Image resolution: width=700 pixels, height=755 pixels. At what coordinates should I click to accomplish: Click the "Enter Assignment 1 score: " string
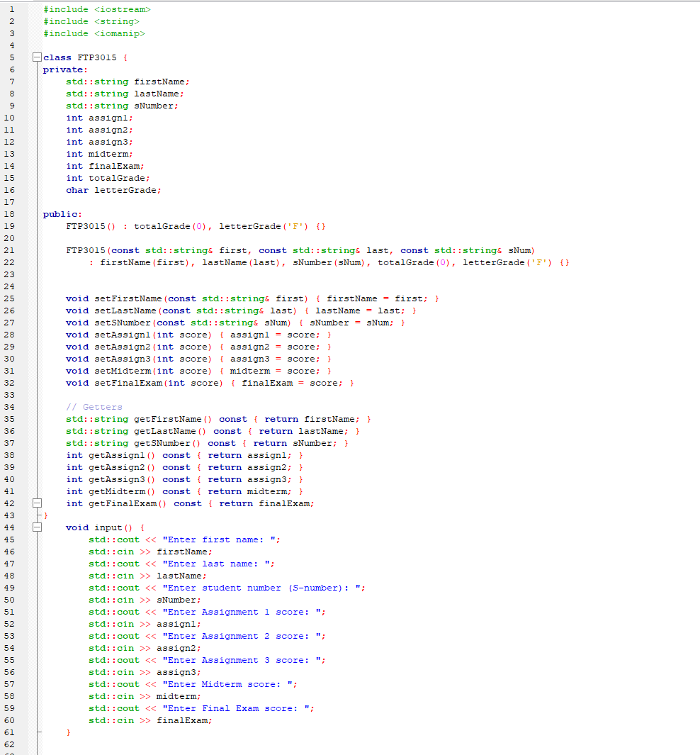pyautogui.click(x=241, y=612)
